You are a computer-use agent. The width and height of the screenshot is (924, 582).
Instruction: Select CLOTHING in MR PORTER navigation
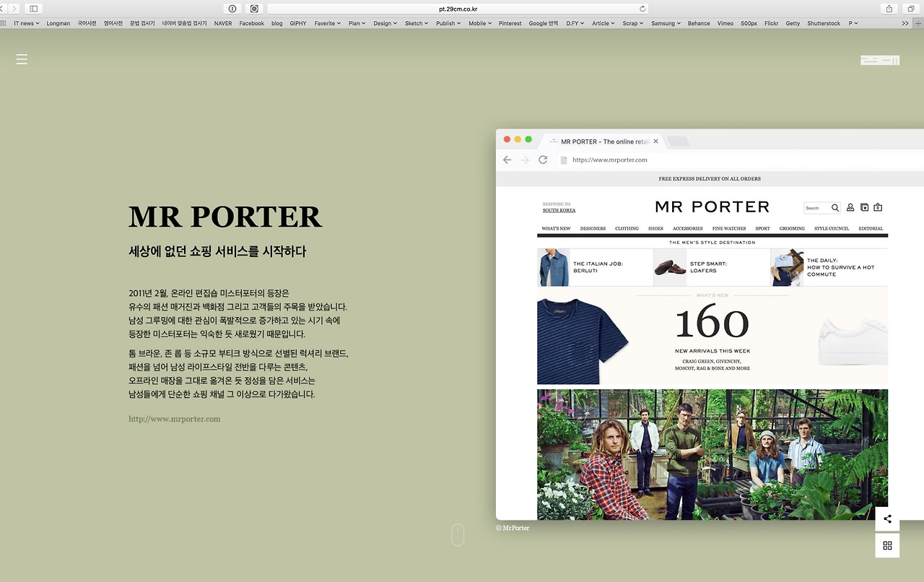click(627, 228)
